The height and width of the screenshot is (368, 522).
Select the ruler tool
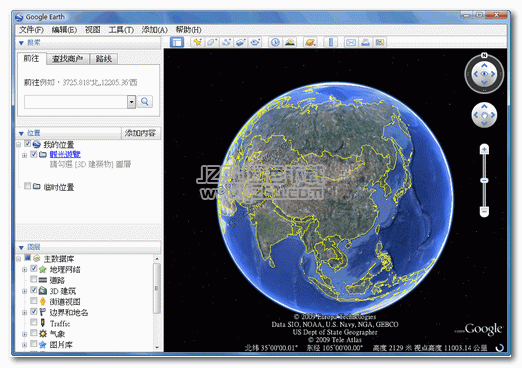[x=331, y=42]
